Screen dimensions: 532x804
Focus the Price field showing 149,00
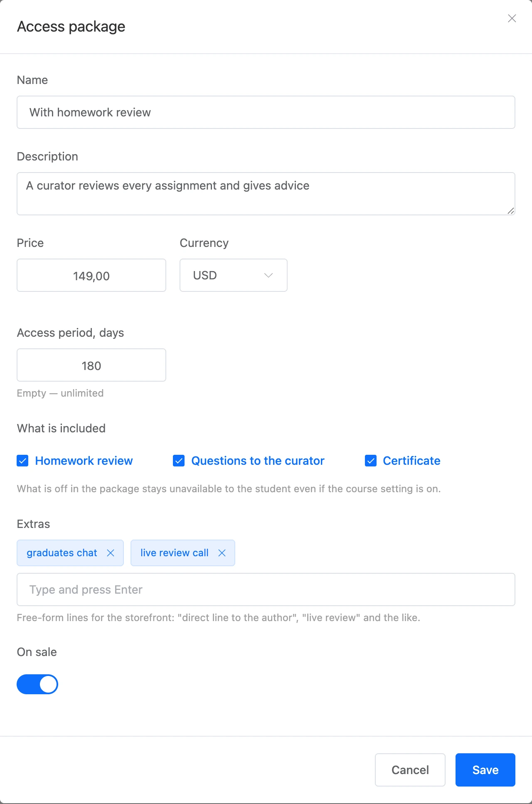pos(91,275)
